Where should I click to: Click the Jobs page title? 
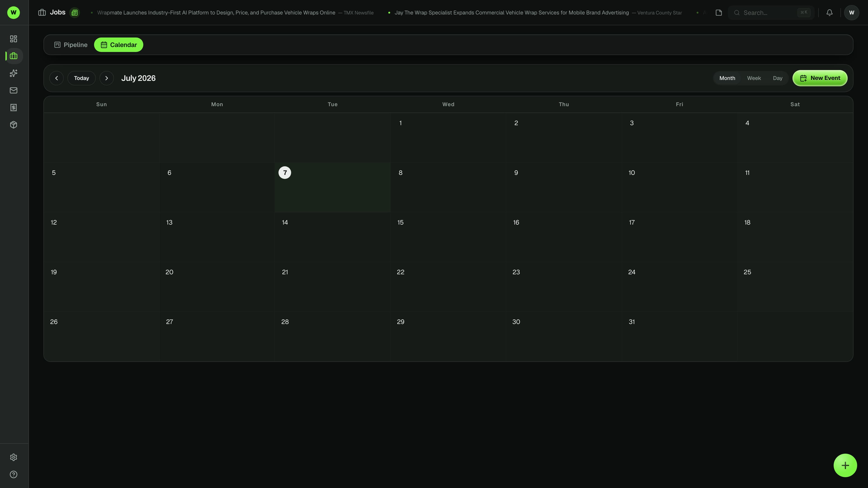[x=58, y=12]
